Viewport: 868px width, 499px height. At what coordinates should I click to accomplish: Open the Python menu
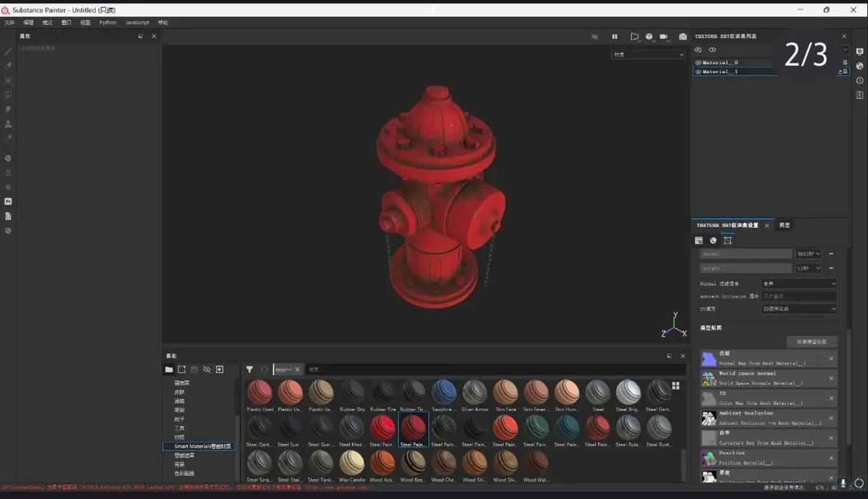point(107,23)
